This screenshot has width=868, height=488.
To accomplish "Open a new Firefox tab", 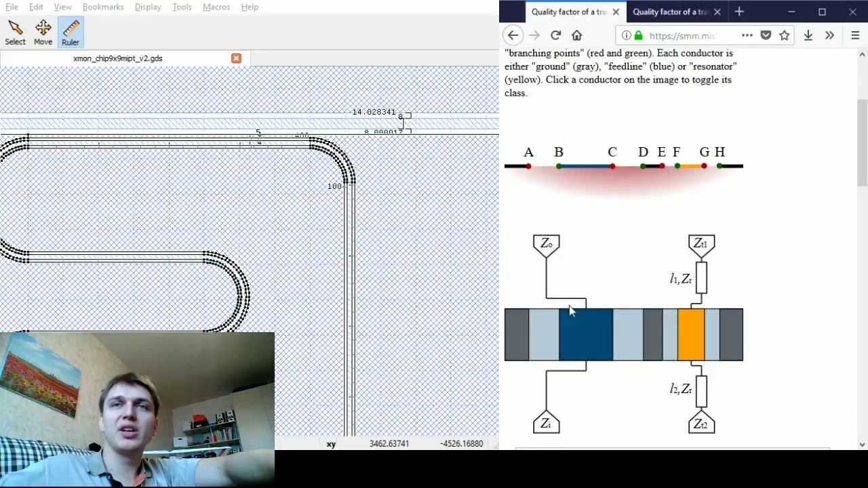I will point(739,12).
